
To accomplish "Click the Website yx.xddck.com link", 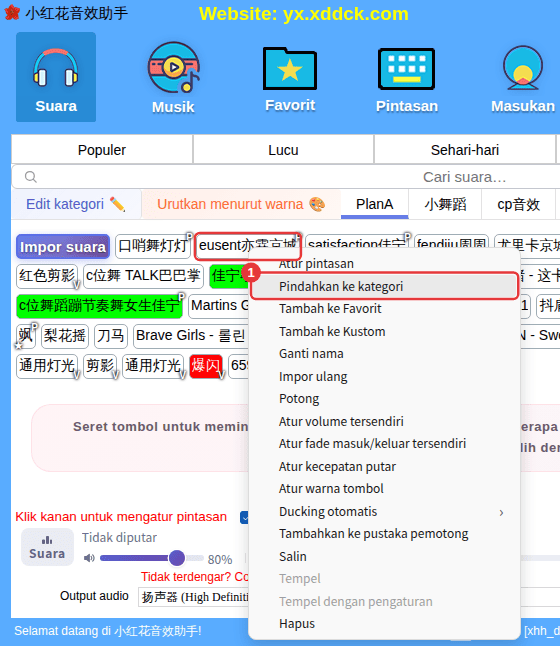I will click(304, 14).
